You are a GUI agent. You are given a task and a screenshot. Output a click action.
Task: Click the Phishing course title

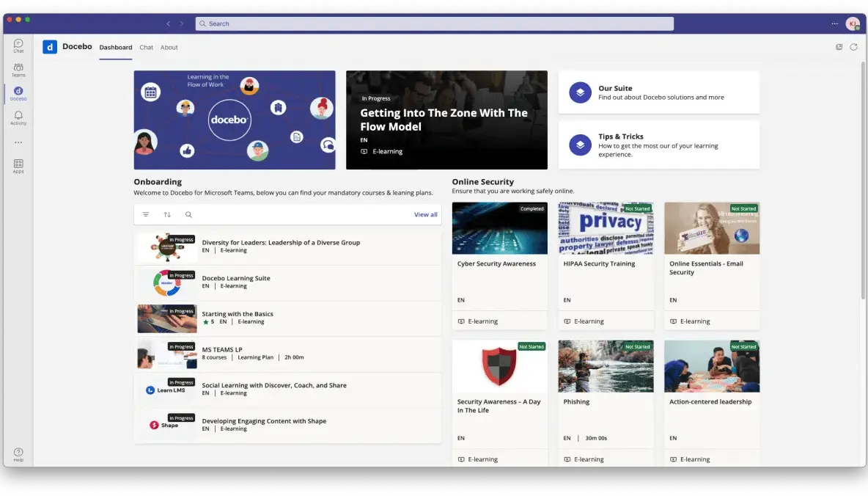tap(576, 402)
